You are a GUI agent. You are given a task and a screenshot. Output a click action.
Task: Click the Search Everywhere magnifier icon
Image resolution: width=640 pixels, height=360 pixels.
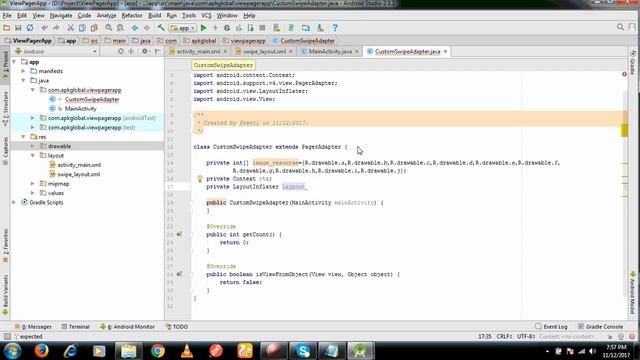[620, 27]
